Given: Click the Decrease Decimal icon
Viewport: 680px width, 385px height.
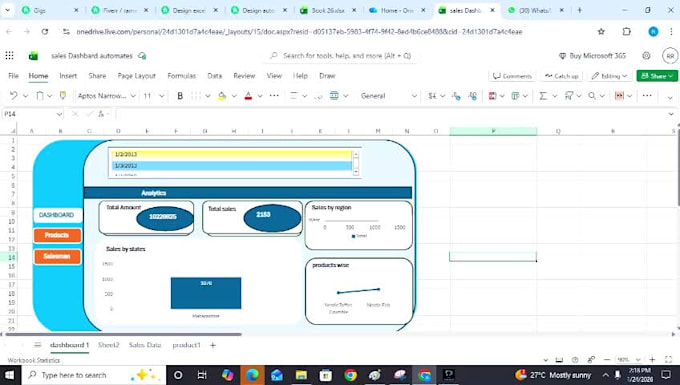Looking at the screenshot, I should click(x=456, y=96).
